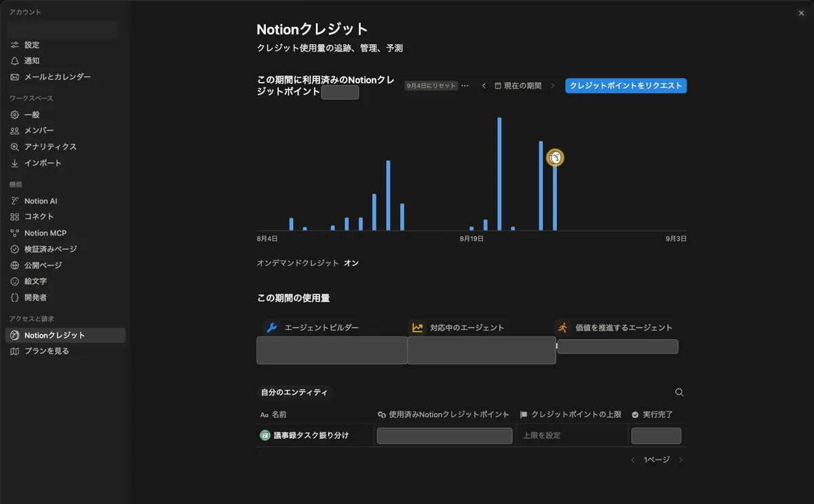Select the 自分のエンティティ tab

pyautogui.click(x=294, y=392)
